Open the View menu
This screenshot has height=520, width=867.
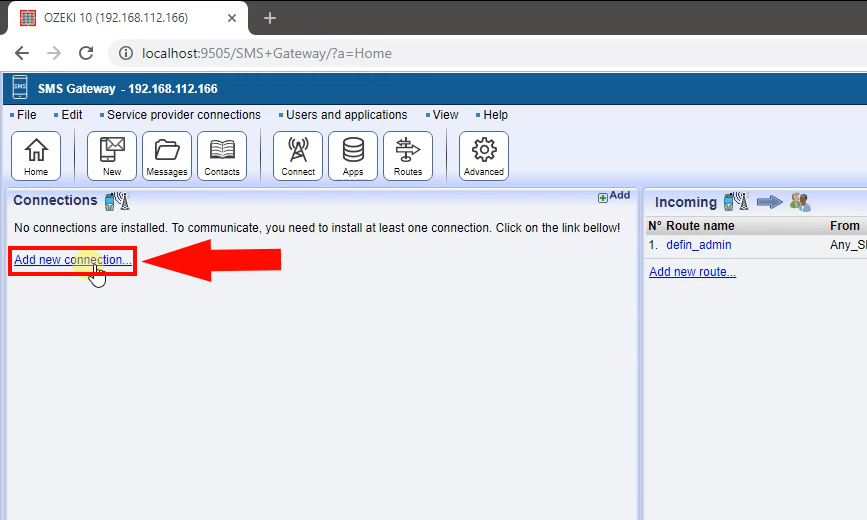pos(445,115)
